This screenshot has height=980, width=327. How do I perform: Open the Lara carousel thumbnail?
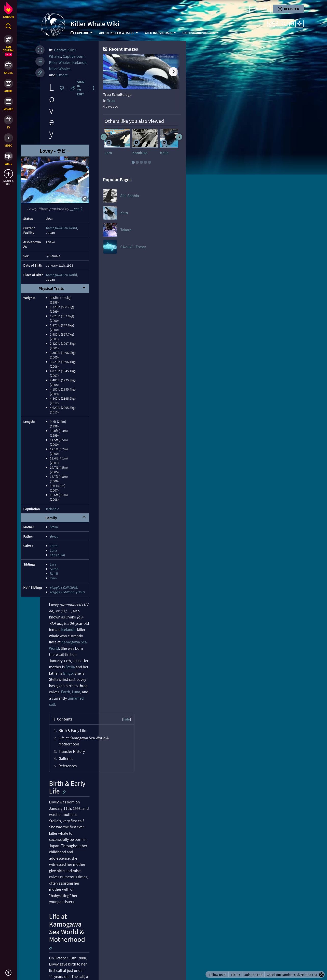(117, 138)
